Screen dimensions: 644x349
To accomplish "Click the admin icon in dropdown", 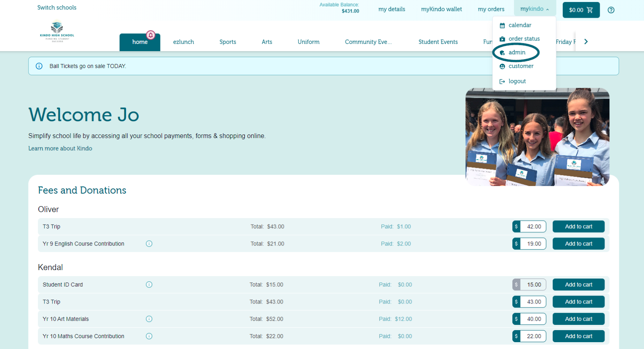I will pyautogui.click(x=502, y=53).
